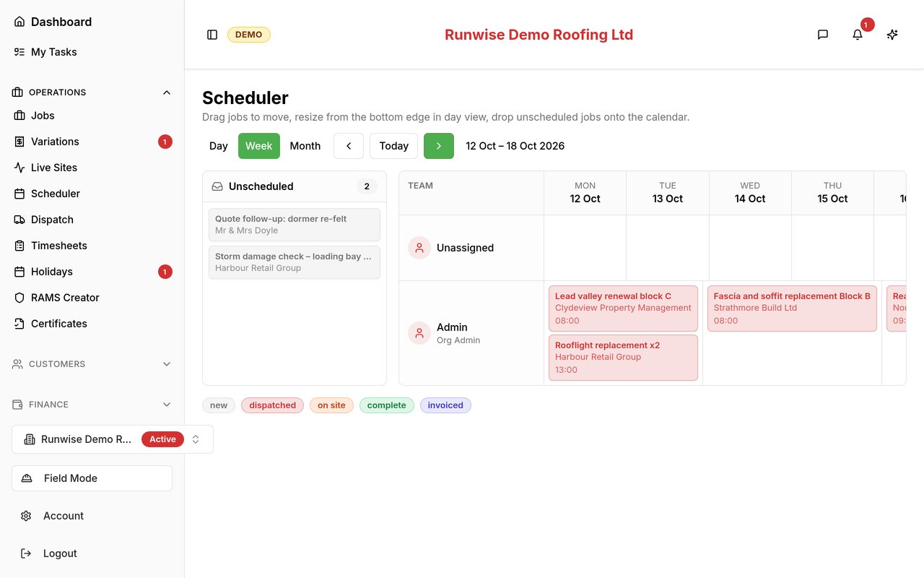The width and height of the screenshot is (924, 578).
Task: Click the Unscheduled inbox tray icon
Action: click(217, 186)
